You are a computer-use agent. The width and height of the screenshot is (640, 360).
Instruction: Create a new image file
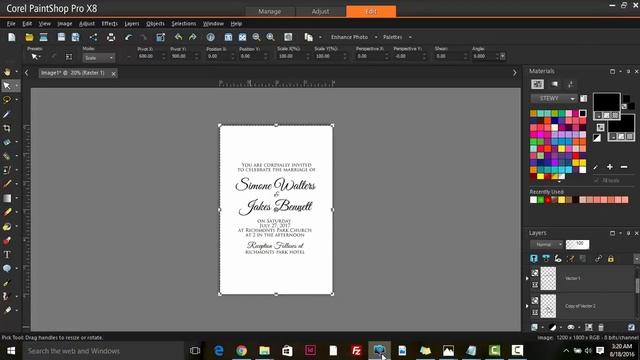[11, 37]
